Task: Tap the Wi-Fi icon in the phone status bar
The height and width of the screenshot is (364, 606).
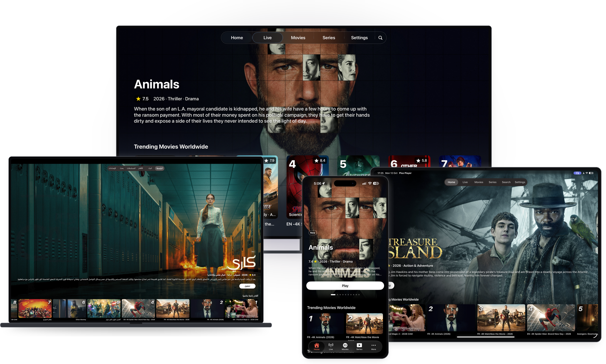Action: [x=370, y=183]
